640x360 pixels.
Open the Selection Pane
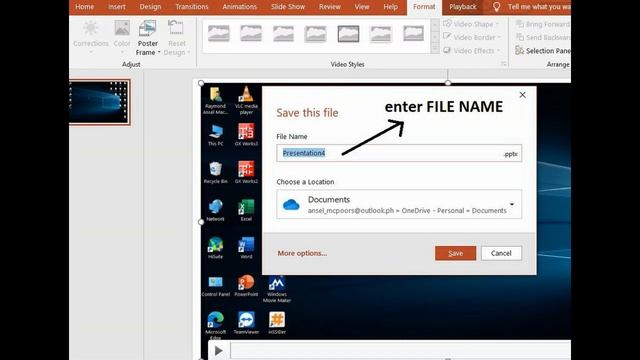542,51
